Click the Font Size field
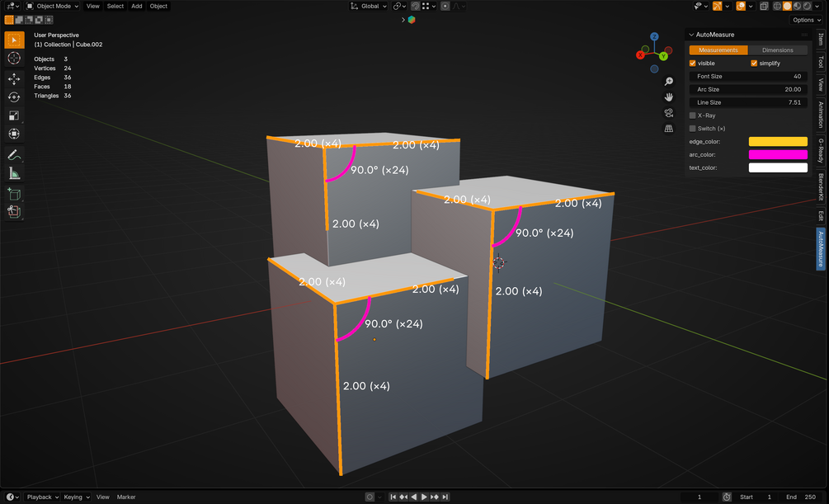The image size is (829, 504). pos(749,77)
